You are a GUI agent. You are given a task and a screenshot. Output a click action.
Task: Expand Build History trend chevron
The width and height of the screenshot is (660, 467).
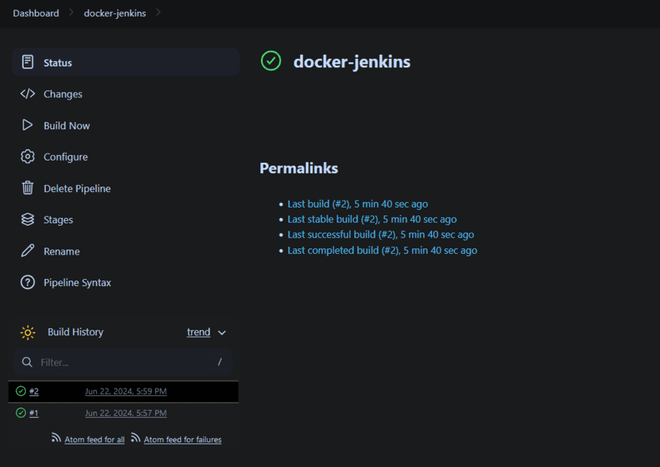(222, 333)
